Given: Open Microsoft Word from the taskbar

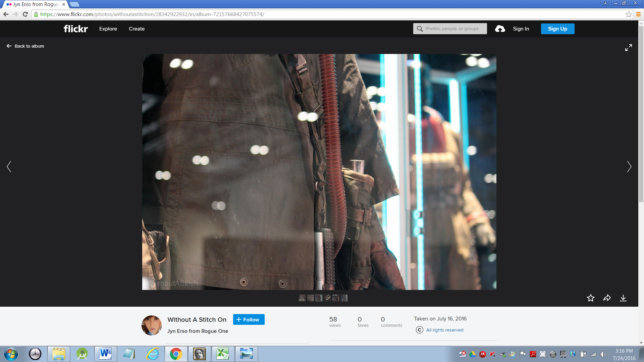Looking at the screenshot, I should [x=105, y=354].
